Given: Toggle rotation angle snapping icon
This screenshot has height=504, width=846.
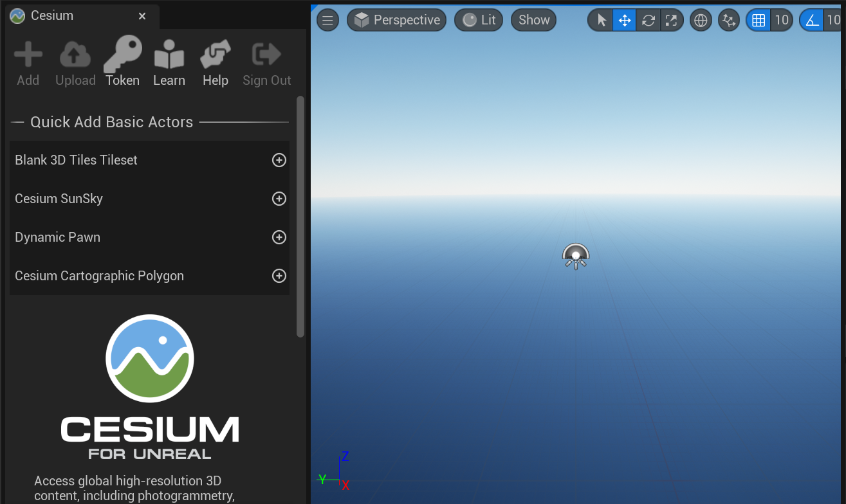Looking at the screenshot, I should pyautogui.click(x=813, y=20).
